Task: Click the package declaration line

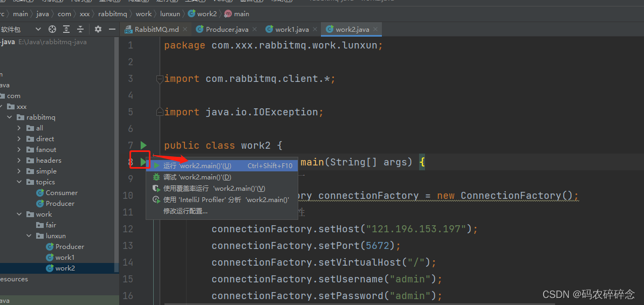Action: (x=273, y=45)
